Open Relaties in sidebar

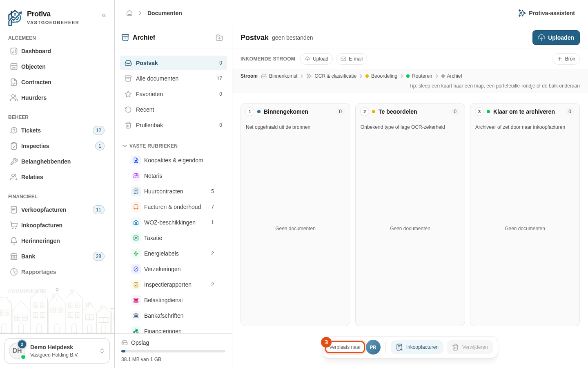57,177
